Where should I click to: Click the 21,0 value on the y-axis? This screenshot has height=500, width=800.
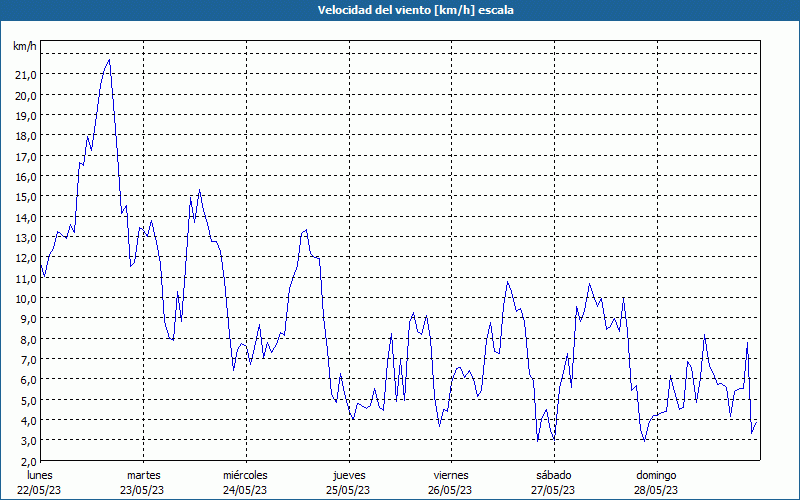(x=26, y=75)
